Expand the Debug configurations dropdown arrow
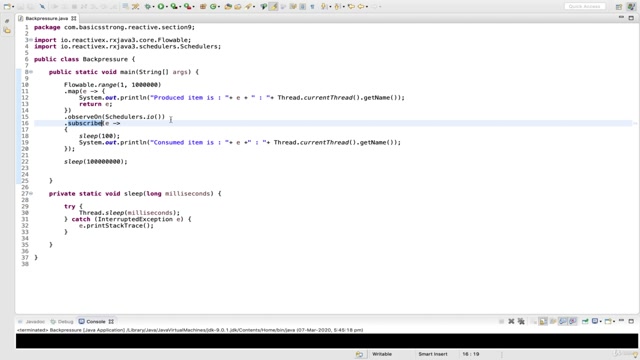Image resolution: width=640 pixels, height=360 pixels. pyautogui.click(x=153, y=7)
